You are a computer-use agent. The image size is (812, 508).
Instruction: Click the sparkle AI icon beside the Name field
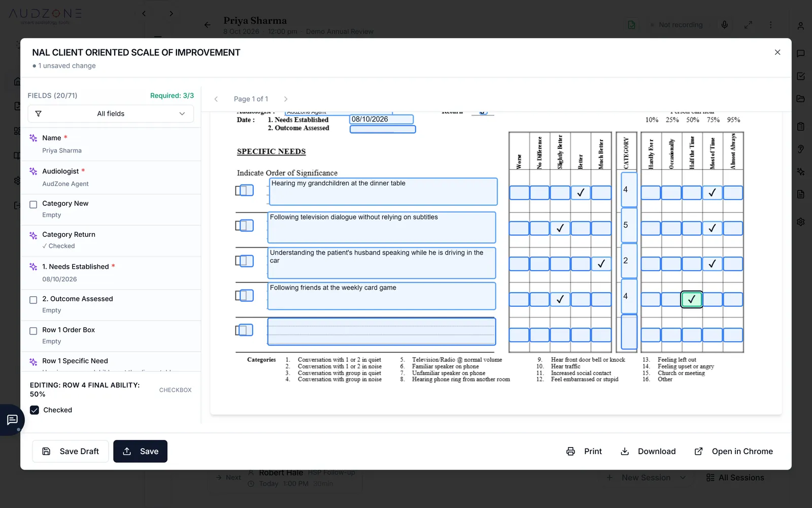click(33, 138)
